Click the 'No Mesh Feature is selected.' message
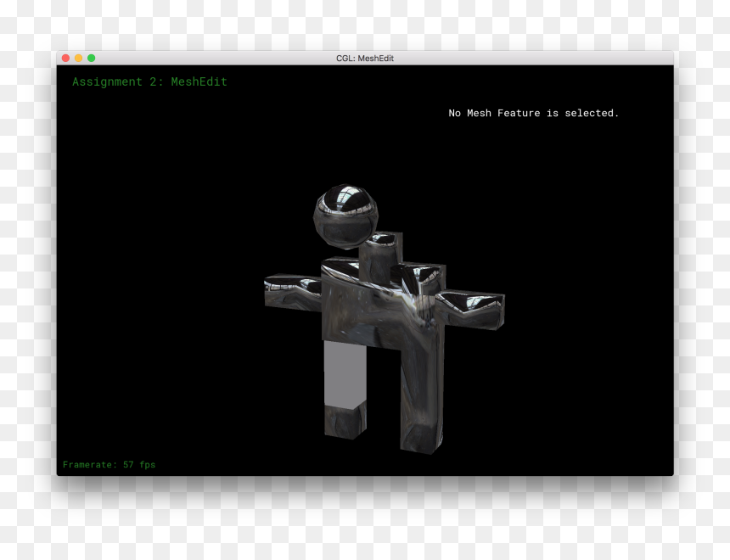The width and height of the screenshot is (730, 560). [x=534, y=113]
